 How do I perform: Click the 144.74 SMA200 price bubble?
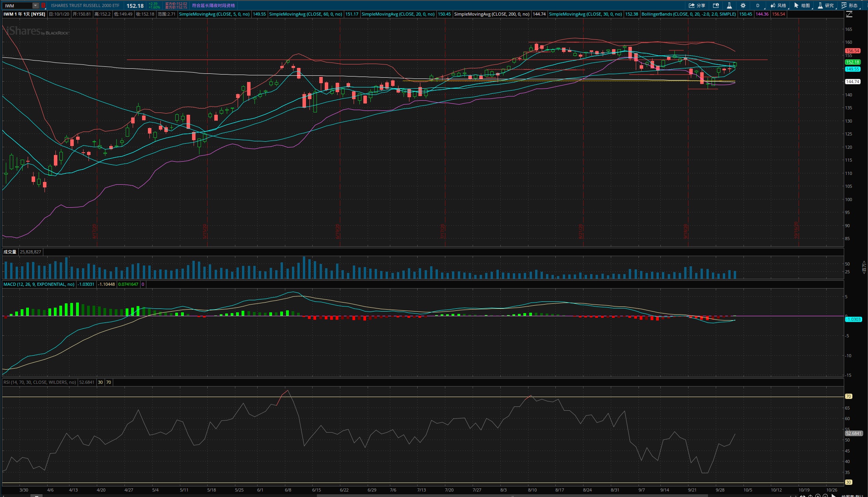(x=852, y=82)
